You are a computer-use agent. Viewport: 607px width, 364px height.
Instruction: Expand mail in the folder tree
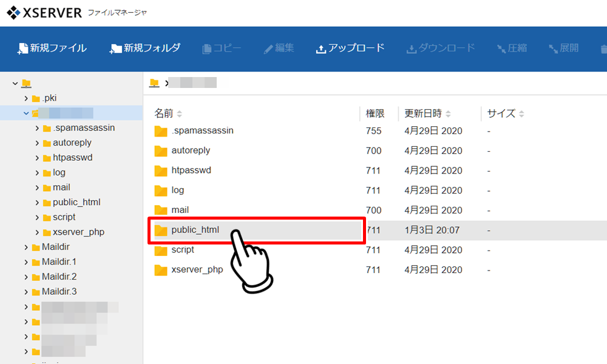coord(37,187)
